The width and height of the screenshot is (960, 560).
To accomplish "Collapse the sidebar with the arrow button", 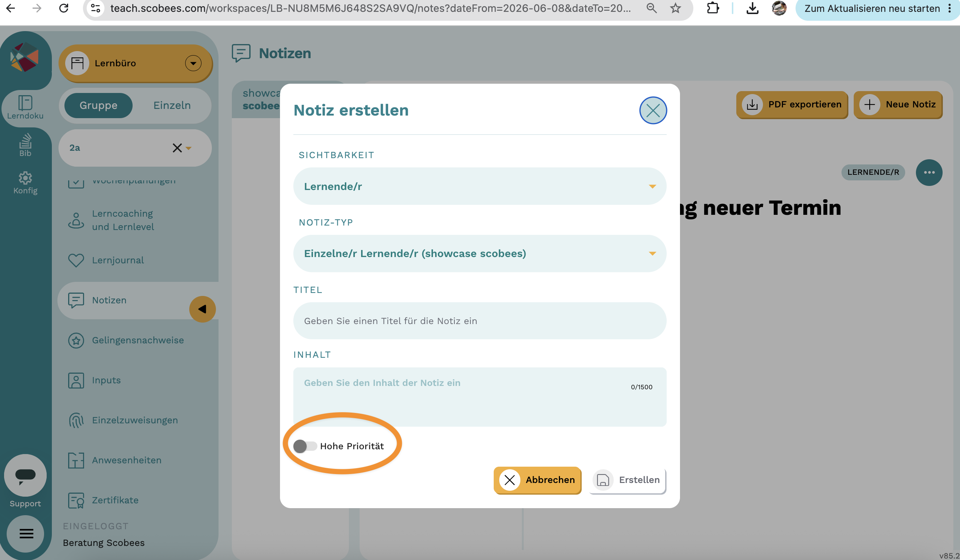I will tap(202, 309).
